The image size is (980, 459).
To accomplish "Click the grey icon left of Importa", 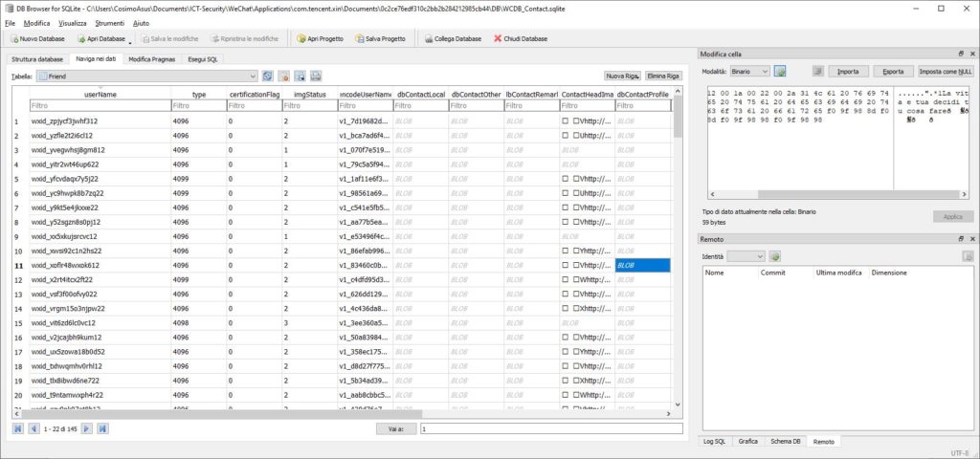I will [x=819, y=71].
